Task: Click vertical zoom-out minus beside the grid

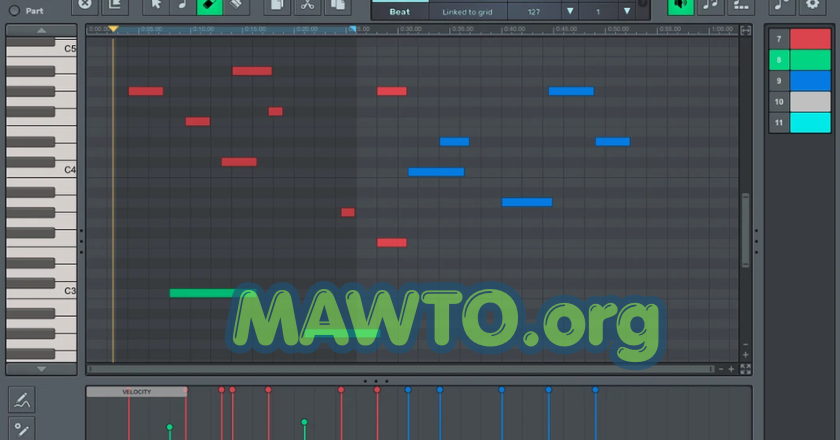Action: [745, 345]
